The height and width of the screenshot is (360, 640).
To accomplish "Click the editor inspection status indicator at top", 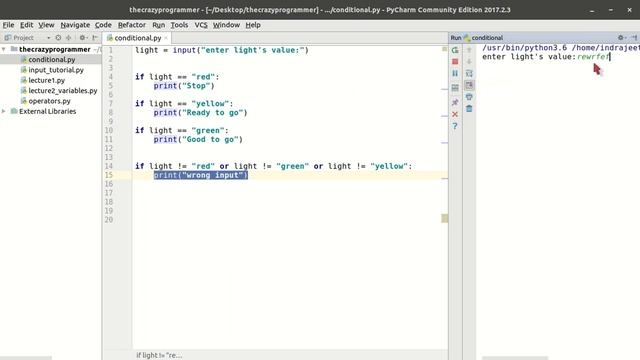I will tap(444, 49).
